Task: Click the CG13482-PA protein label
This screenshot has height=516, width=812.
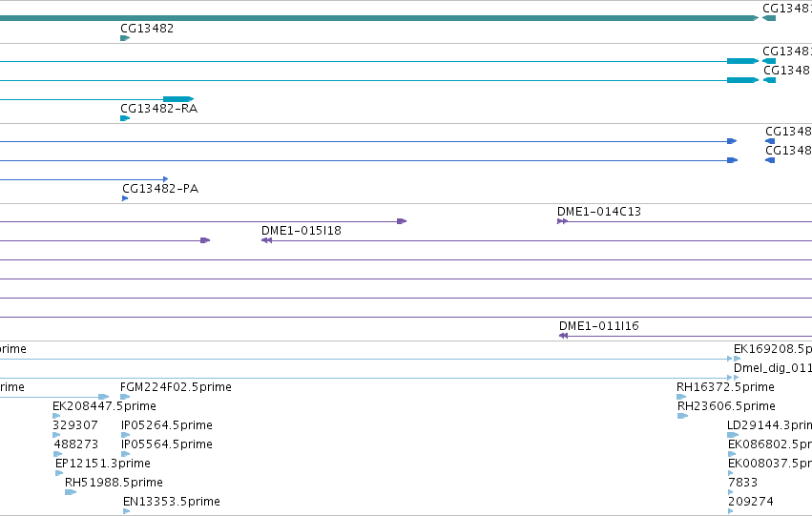Action: (160, 189)
